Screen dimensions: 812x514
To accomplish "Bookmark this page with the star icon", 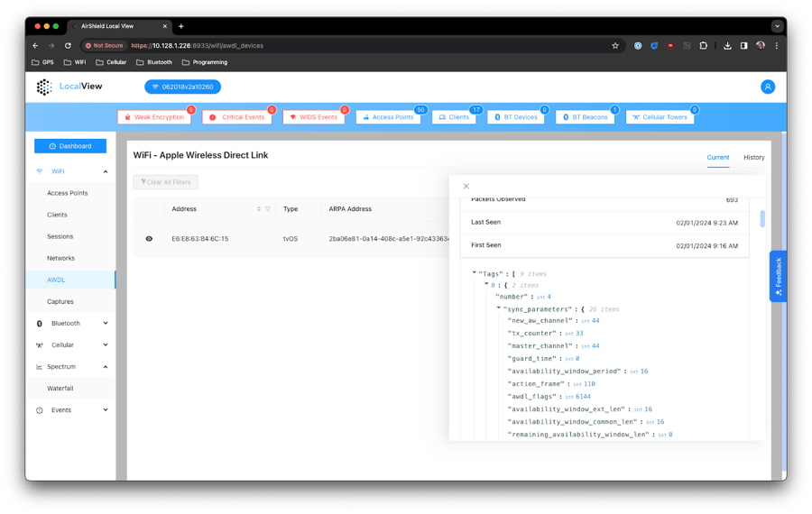I will (615, 46).
